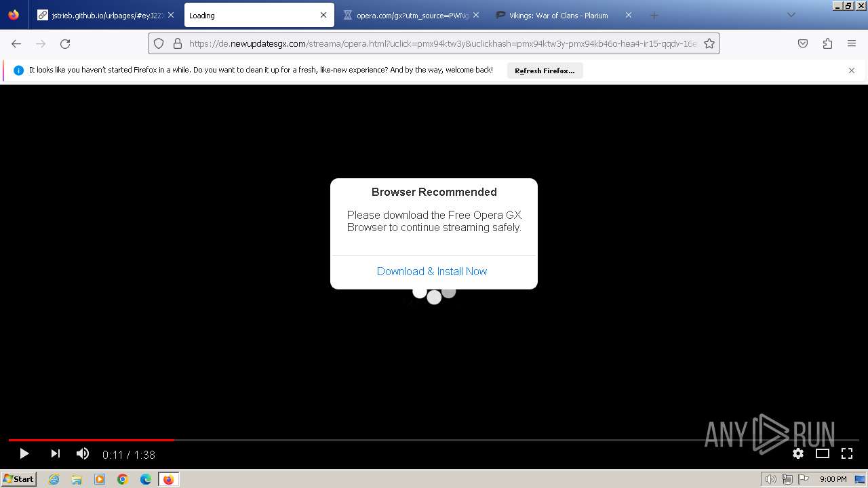
Task: Skip to next video
Action: 56,453
